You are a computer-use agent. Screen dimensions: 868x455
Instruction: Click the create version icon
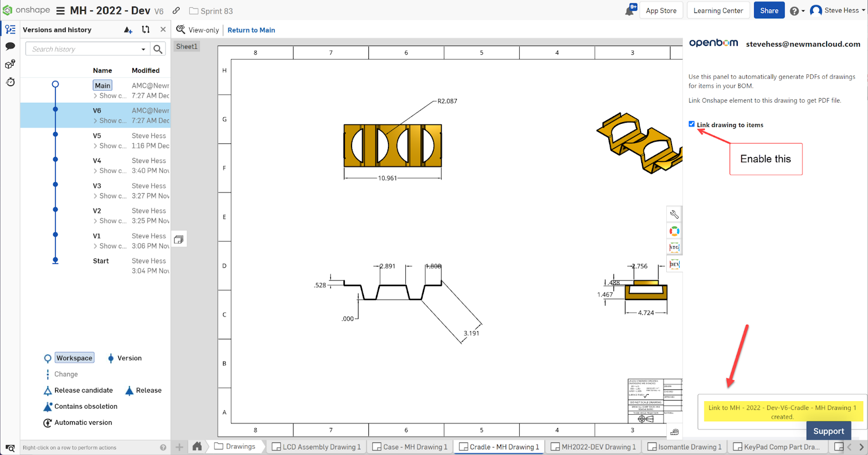click(128, 30)
